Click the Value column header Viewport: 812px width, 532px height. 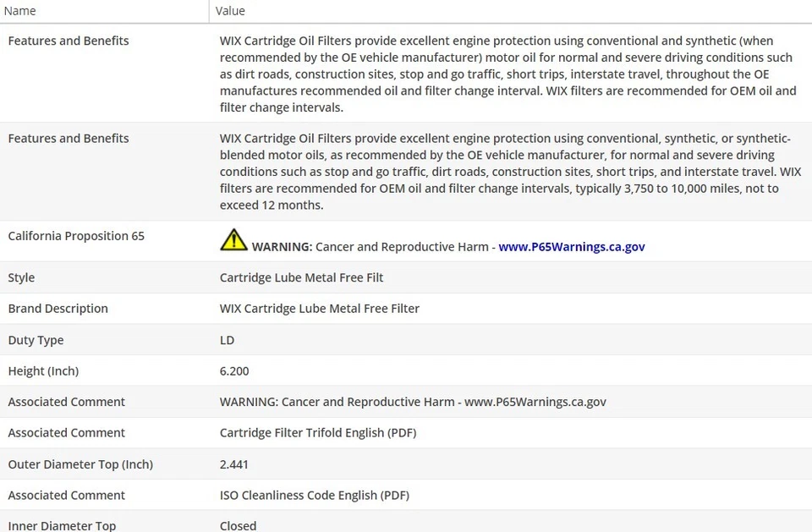tap(230, 11)
